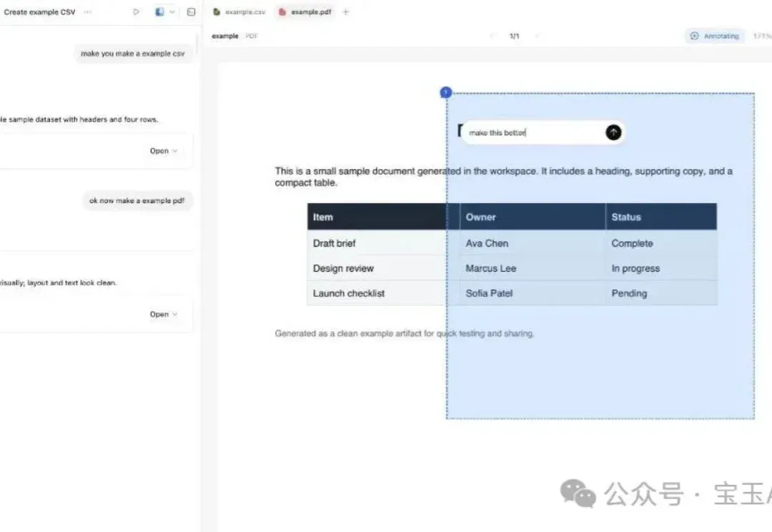This screenshot has width=772, height=532.
Task: Open the three-dots menu beside Create example CSV
Action: 88,12
